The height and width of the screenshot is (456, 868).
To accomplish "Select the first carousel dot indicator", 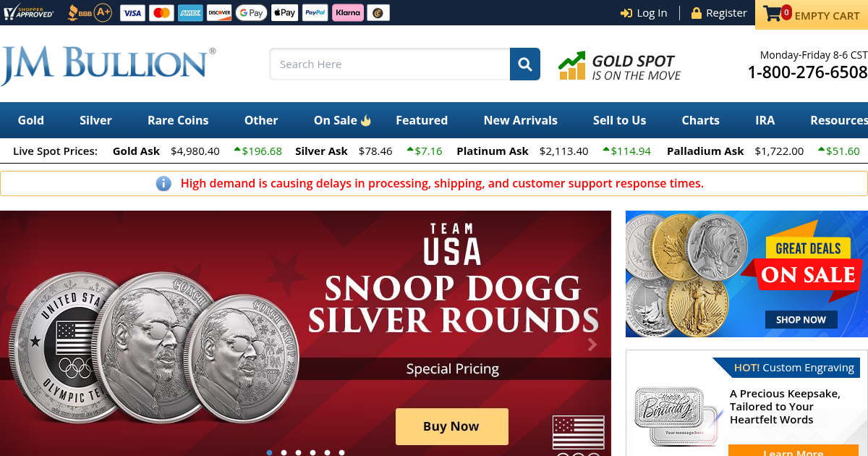I will pyautogui.click(x=270, y=452).
